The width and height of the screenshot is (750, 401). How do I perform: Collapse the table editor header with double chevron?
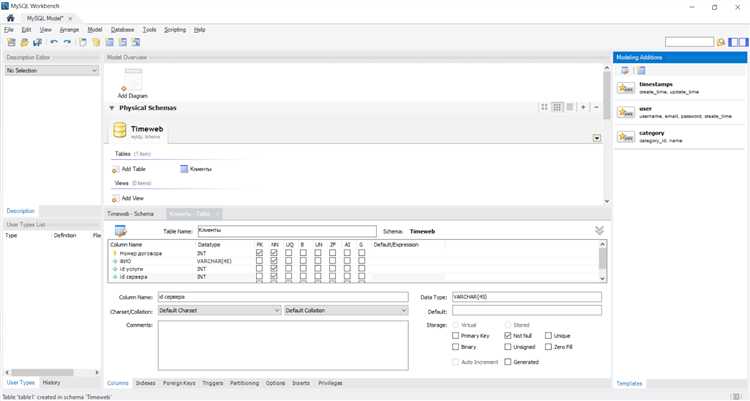pos(599,231)
